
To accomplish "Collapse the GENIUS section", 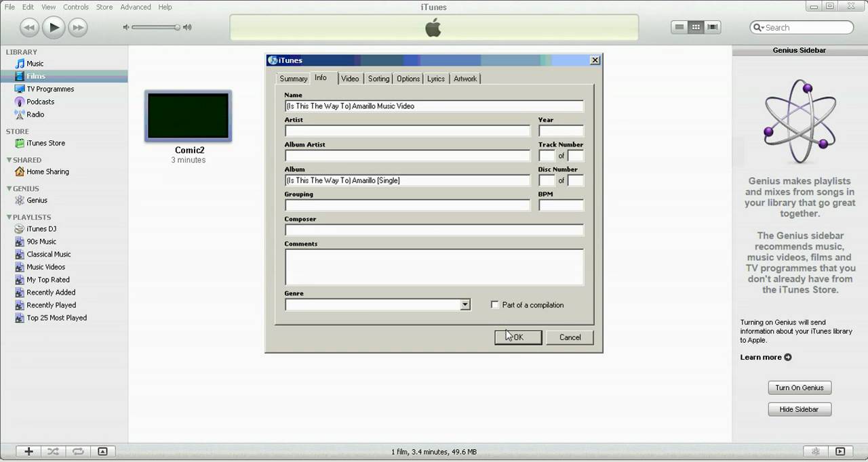I will [x=9, y=188].
